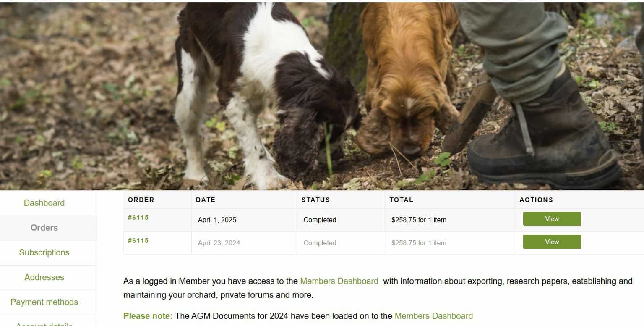The width and height of the screenshot is (644, 326).
Task: Select Account details in the sidebar
Action: click(x=44, y=324)
